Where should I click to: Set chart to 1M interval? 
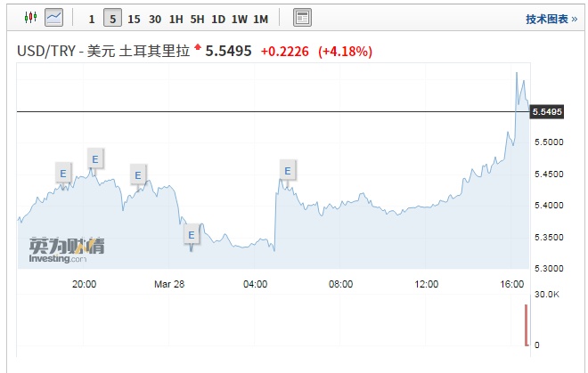260,19
